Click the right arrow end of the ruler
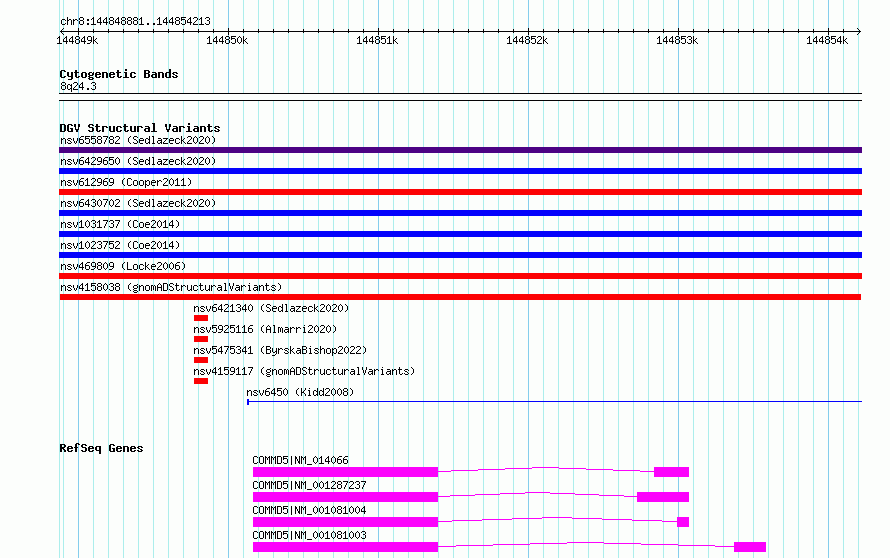The image size is (890, 558). [x=859, y=31]
